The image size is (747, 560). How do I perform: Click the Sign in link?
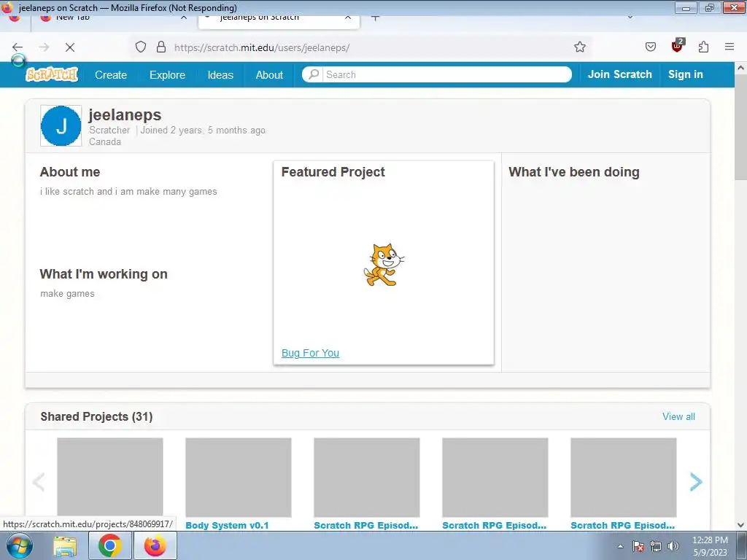click(x=686, y=74)
